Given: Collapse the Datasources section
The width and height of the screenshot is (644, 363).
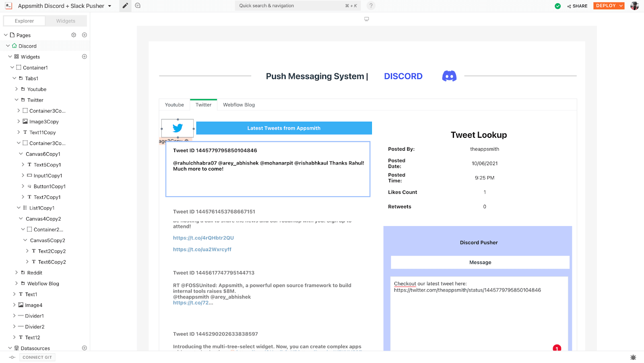Looking at the screenshot, I should (10, 348).
